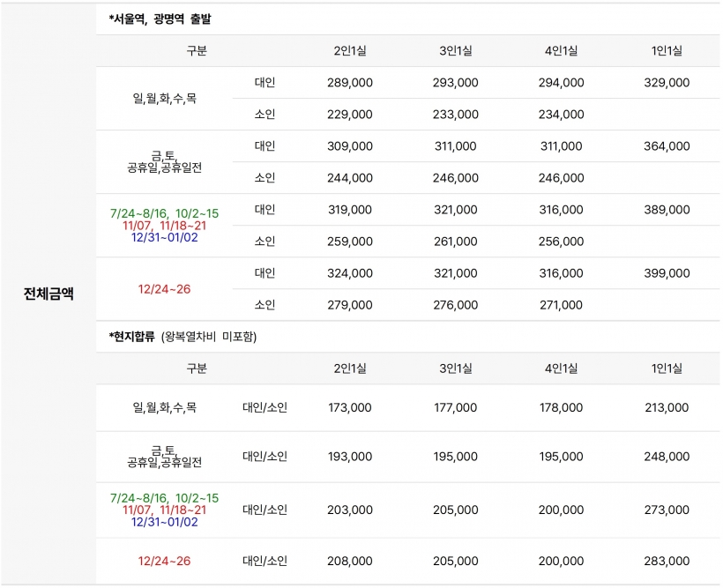The width and height of the screenshot is (723, 588).
Task: Select the 248,000 price in the lower table
Action: coord(667,457)
